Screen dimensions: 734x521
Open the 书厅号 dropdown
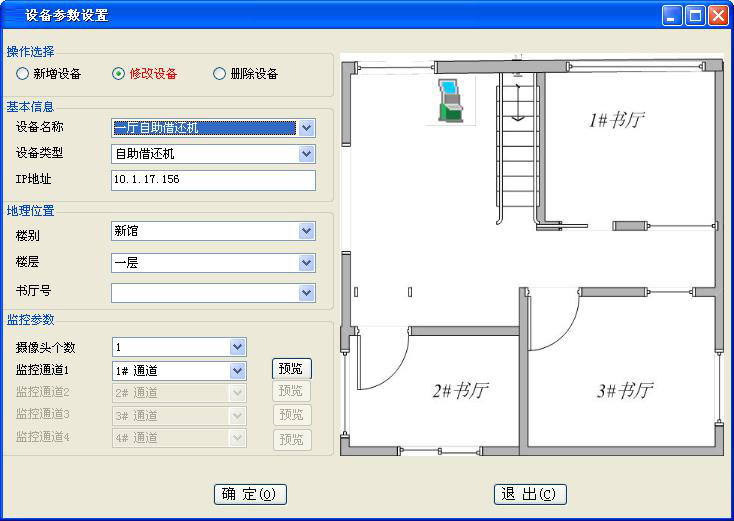coord(306,293)
